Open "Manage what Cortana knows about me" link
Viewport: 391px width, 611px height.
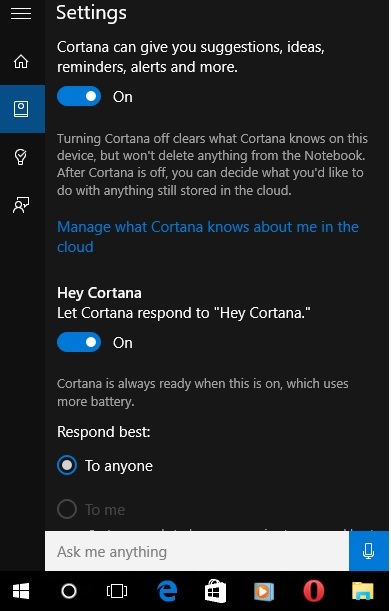[208, 237]
